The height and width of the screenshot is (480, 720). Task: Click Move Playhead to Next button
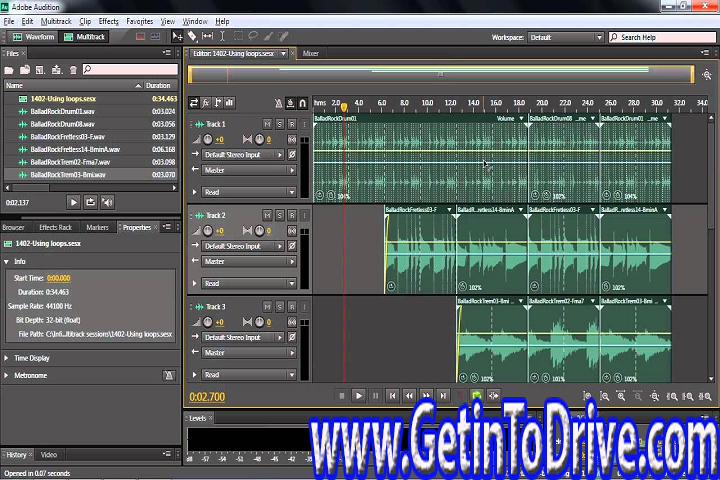click(x=443, y=395)
